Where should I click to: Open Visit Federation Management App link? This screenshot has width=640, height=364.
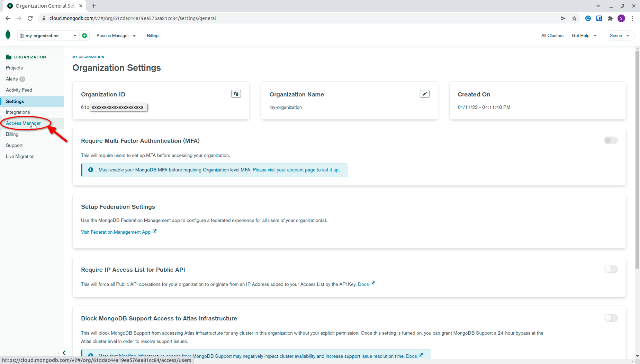119,232
